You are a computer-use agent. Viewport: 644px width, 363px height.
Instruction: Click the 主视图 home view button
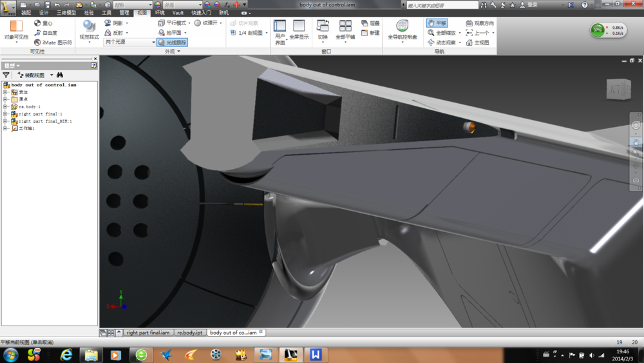click(478, 43)
